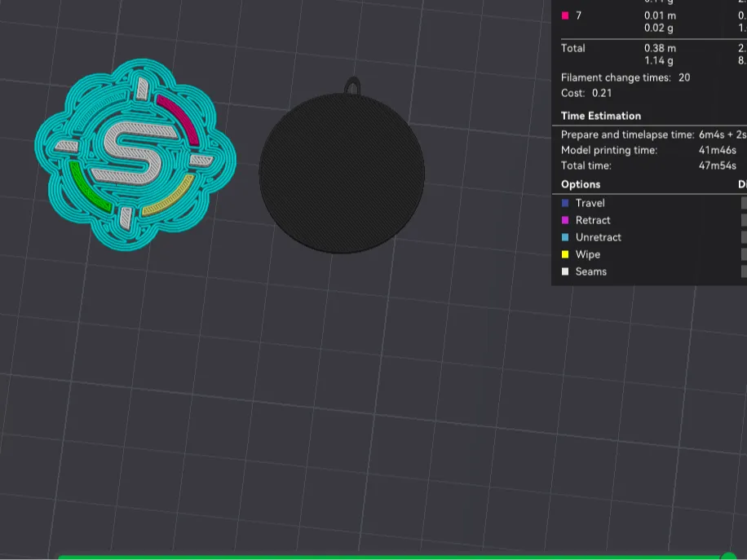This screenshot has height=560, width=747.
Task: Click the pink filament 7 color swatch
Action: coord(565,15)
